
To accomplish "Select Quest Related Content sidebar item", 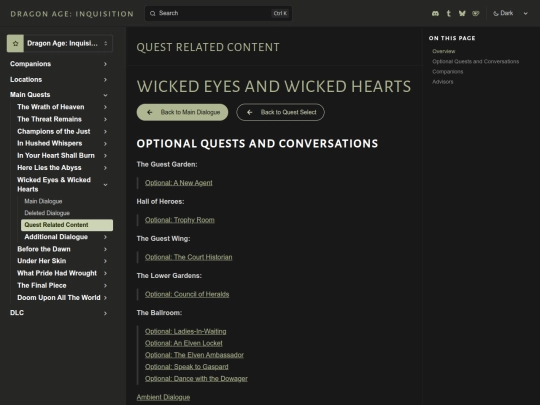I will click(67, 225).
